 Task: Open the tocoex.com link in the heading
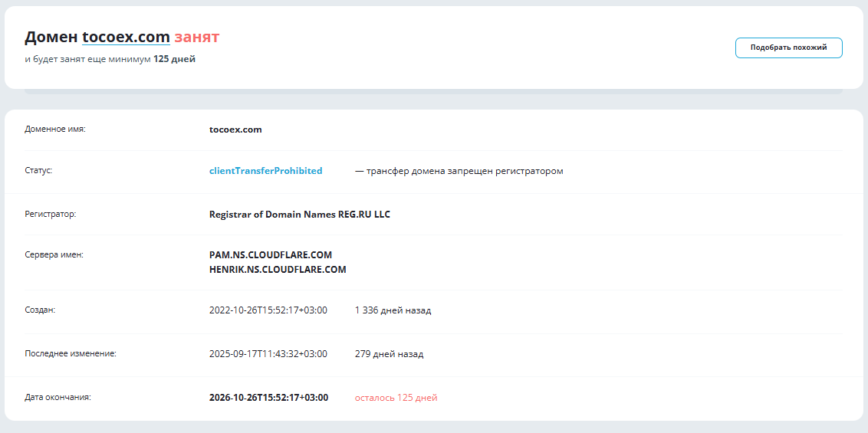pos(126,37)
